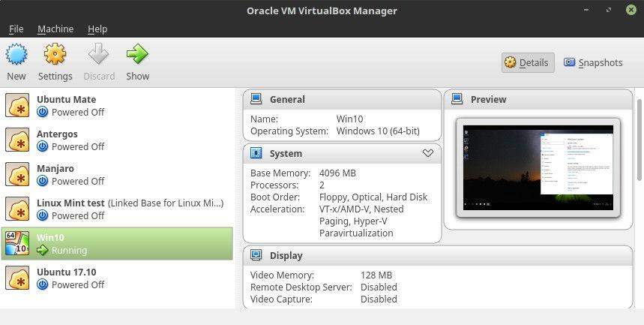Image resolution: width=644 pixels, height=325 pixels.
Task: Click the Processors value '2'
Action: click(322, 185)
